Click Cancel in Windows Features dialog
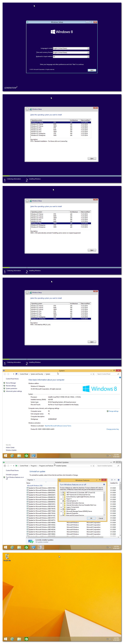 tap(101, 518)
